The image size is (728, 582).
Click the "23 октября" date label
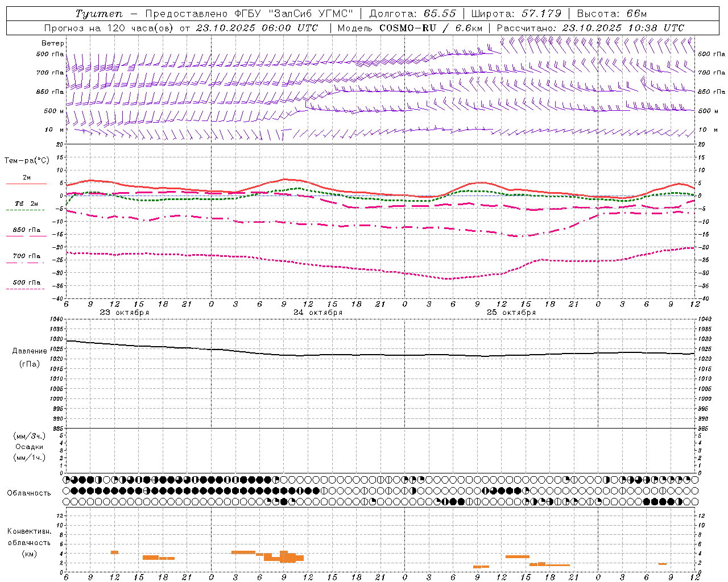(x=125, y=313)
